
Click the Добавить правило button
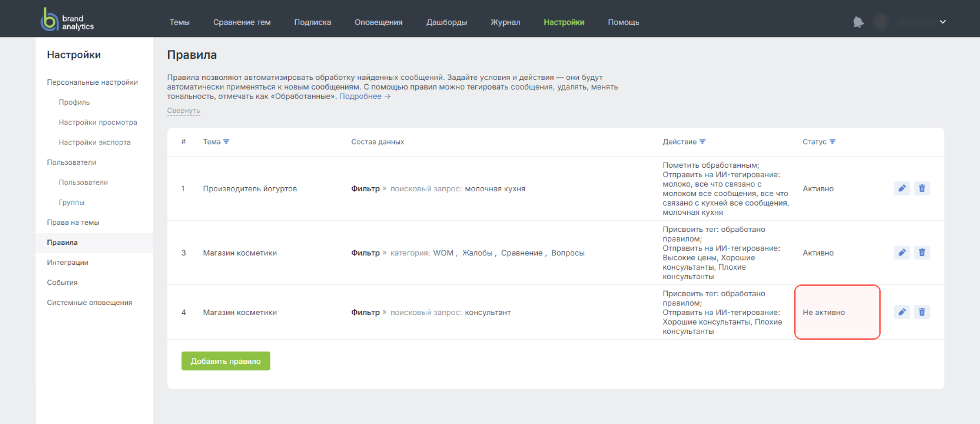coord(226,361)
